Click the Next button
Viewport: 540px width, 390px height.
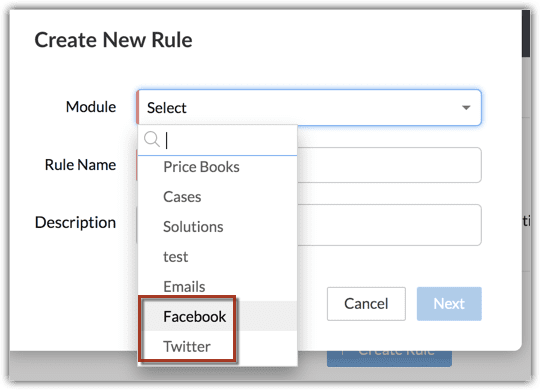click(x=449, y=304)
